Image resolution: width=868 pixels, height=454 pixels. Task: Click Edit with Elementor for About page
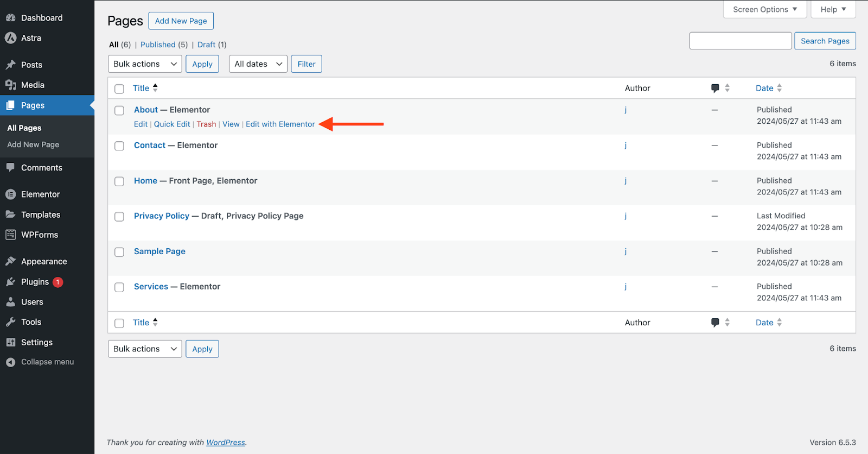pyautogui.click(x=280, y=124)
